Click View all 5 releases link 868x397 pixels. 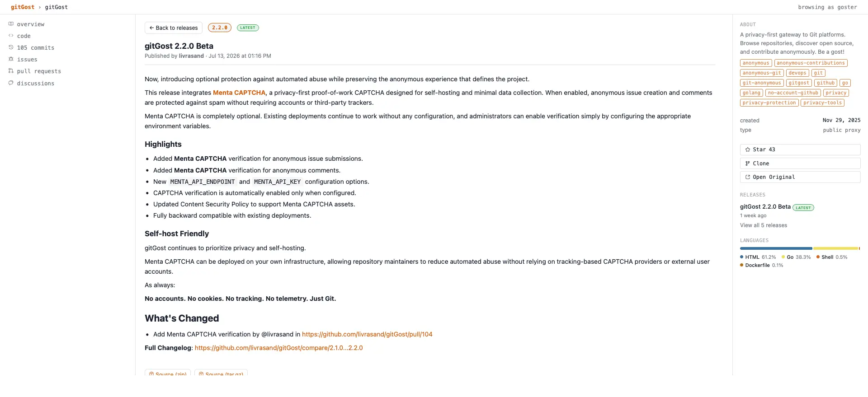click(x=764, y=225)
